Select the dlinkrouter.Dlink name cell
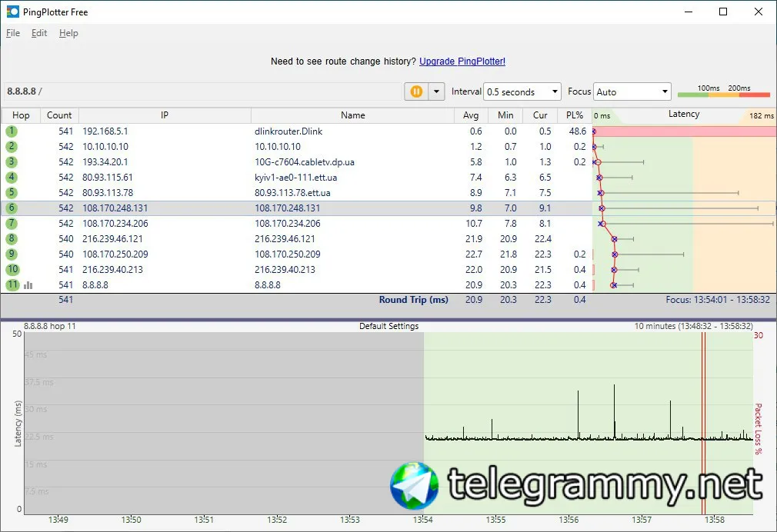The height and width of the screenshot is (532, 777). 288,131
